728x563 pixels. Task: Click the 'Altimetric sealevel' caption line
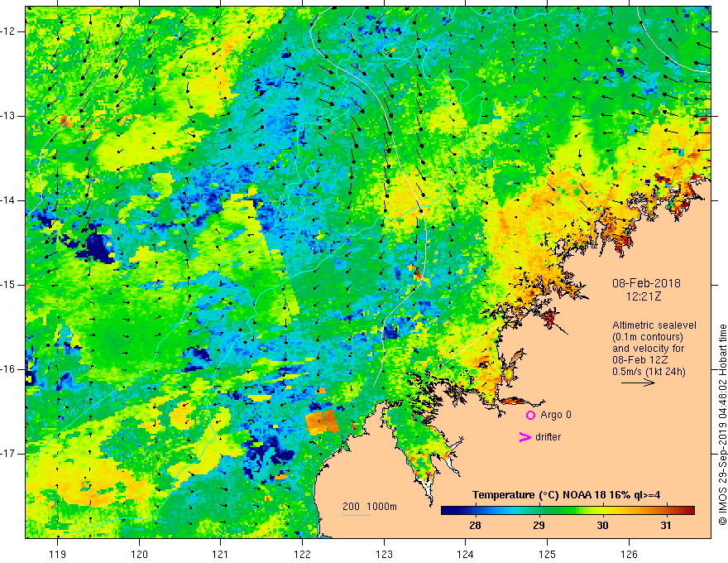click(x=654, y=325)
